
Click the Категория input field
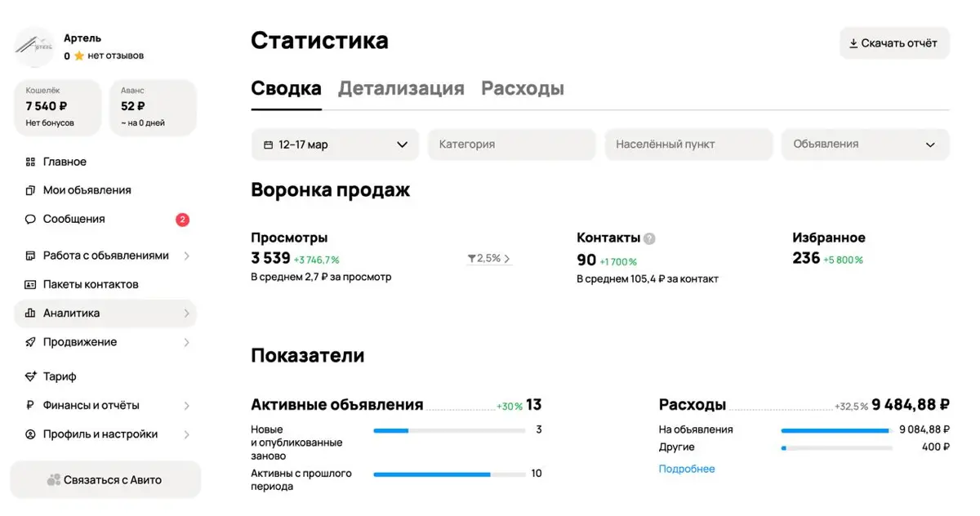coord(512,145)
